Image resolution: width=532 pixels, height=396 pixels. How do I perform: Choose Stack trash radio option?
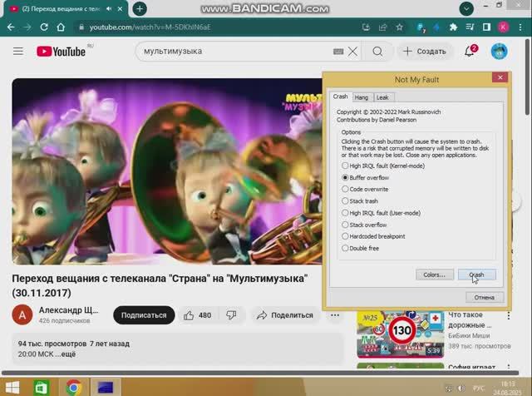point(360,201)
